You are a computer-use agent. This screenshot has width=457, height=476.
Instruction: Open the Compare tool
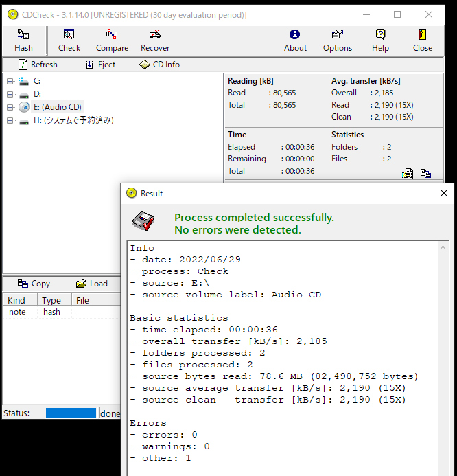pyautogui.click(x=112, y=41)
